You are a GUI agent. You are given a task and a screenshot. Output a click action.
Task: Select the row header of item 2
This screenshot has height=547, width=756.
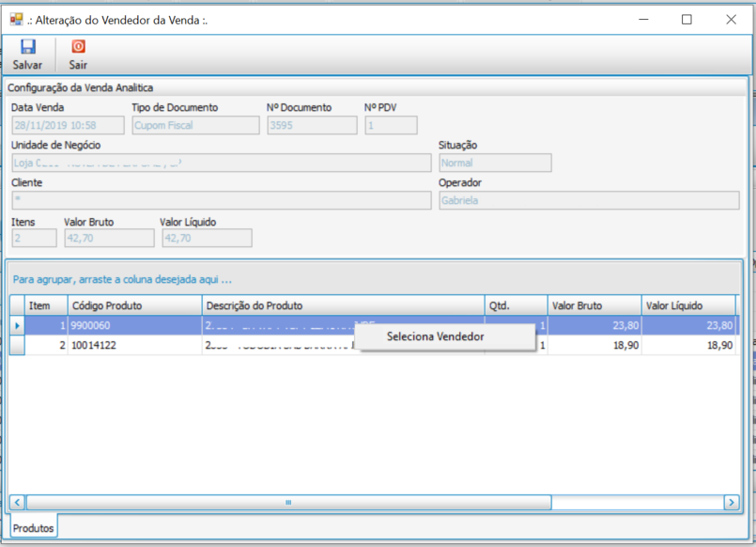pyautogui.click(x=17, y=345)
